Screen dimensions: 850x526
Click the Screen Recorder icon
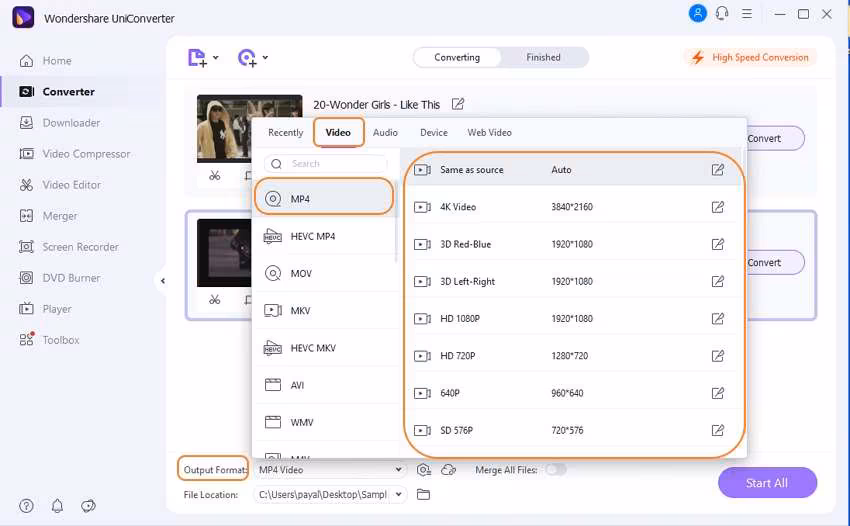click(26, 247)
